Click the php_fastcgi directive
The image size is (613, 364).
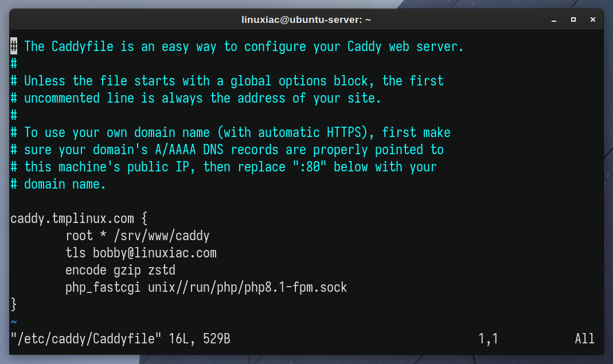(x=103, y=287)
